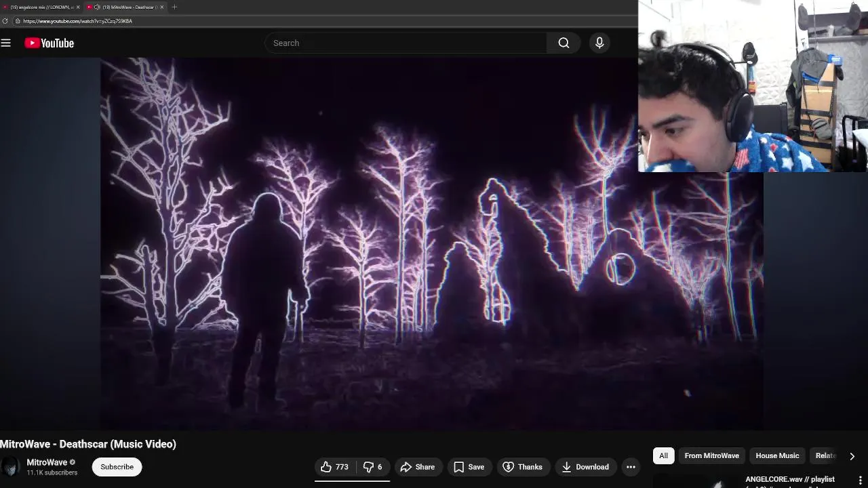This screenshot has height=488, width=868.
Task: Dislike the video showing 6 dislikes
Action: [373, 466]
